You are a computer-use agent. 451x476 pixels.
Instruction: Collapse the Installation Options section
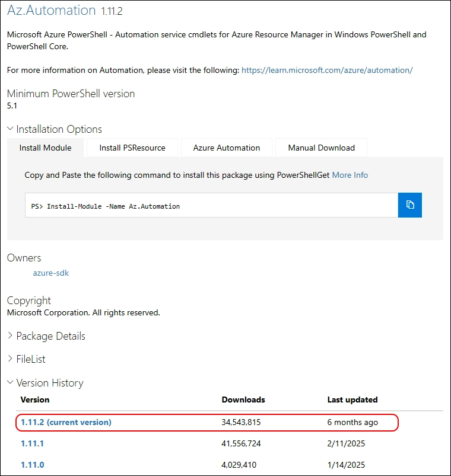click(55, 129)
